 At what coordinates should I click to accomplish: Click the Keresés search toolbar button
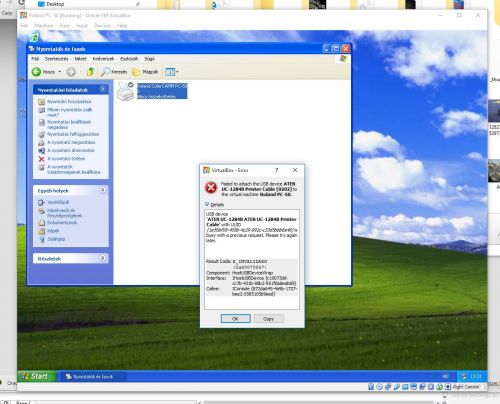[114, 72]
